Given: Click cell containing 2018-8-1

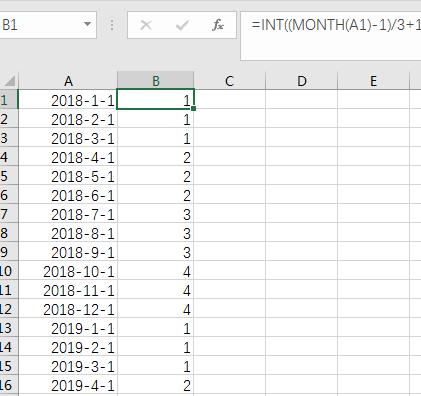Looking at the screenshot, I should click(x=68, y=233).
